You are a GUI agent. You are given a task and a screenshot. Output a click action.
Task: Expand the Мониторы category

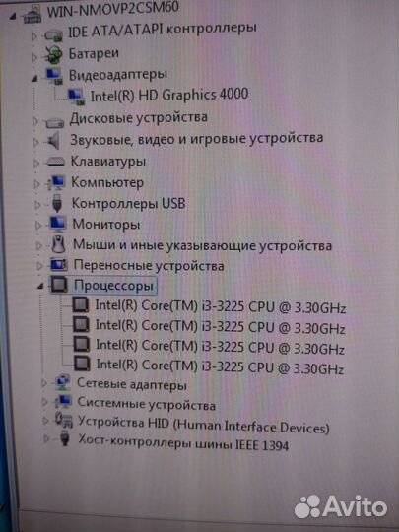pos(38,226)
